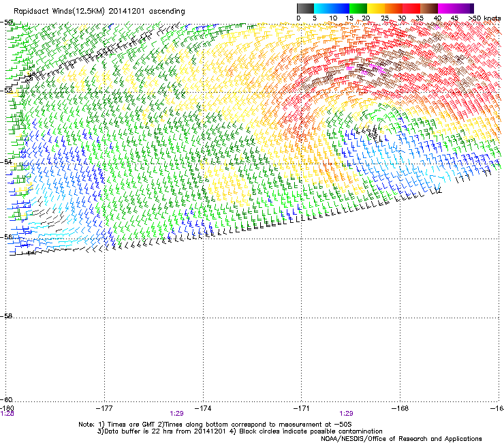Click the note line starting 'Note: 1) Times are GMT'
Viewport: 504px width, 443px height.
tap(215, 425)
